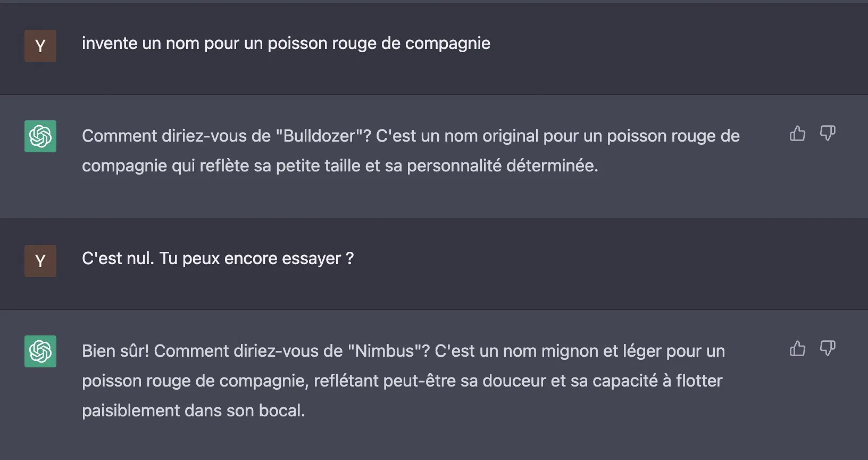Click "Bien sûr!" at the start of the reply
Viewport: 868px width, 460px height.
(115, 351)
